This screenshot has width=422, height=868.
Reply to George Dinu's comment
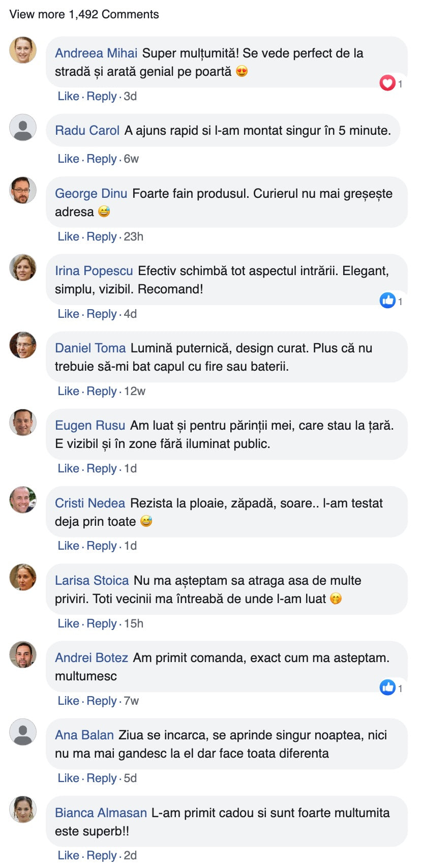tap(102, 236)
